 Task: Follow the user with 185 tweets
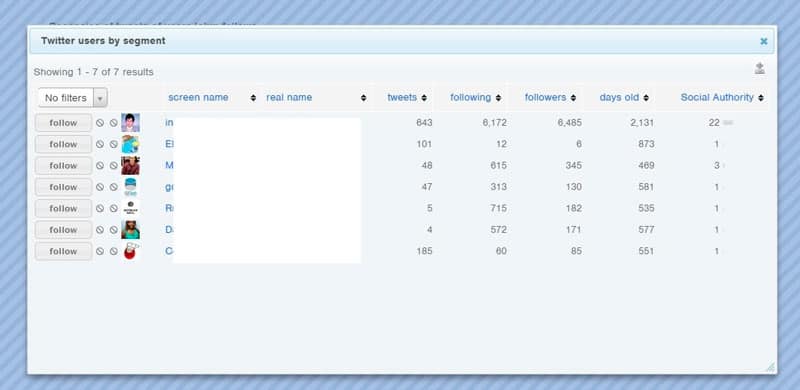tap(63, 252)
